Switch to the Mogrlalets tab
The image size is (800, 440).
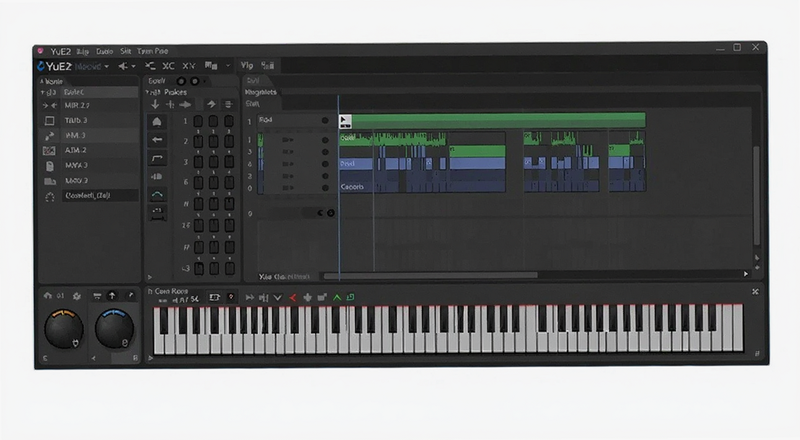coord(260,92)
